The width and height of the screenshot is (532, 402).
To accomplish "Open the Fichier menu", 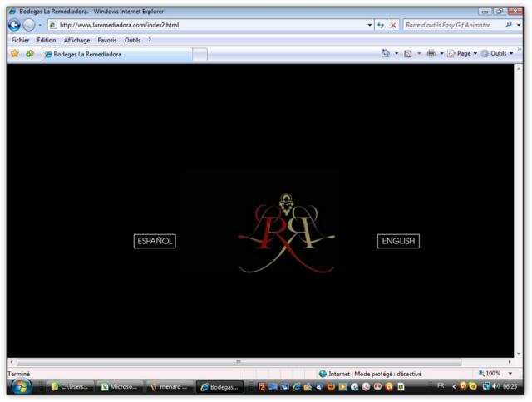I will tap(20, 41).
